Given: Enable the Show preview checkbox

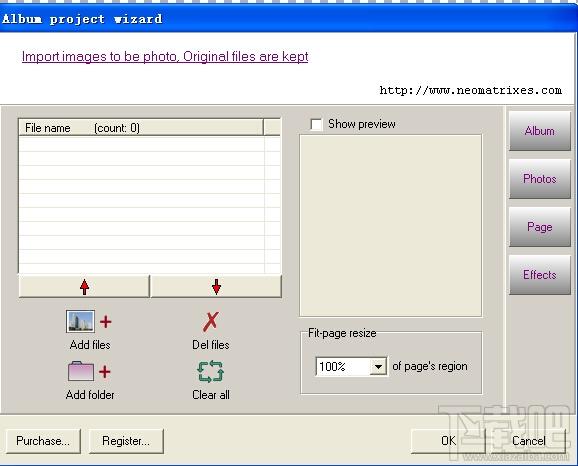Looking at the screenshot, I should (x=316, y=124).
